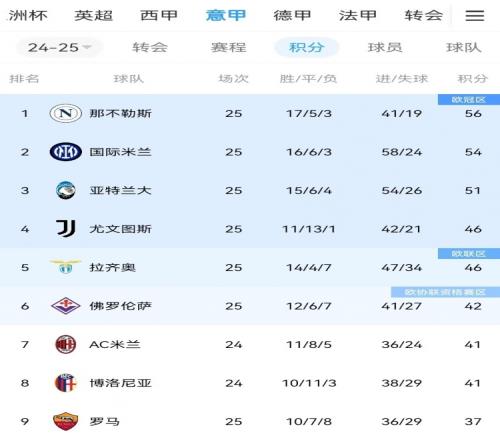Click Roma's 37 points value
Screen dimensions: 500x440
(x=473, y=421)
